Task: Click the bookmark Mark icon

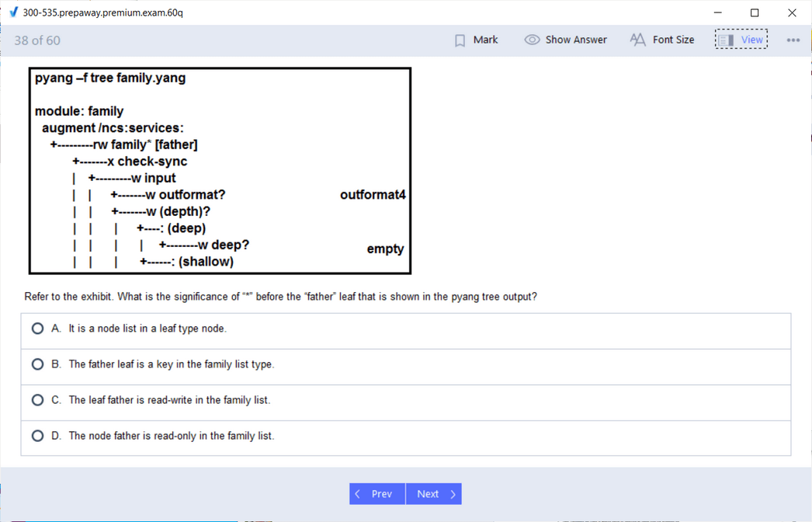Action: point(460,40)
